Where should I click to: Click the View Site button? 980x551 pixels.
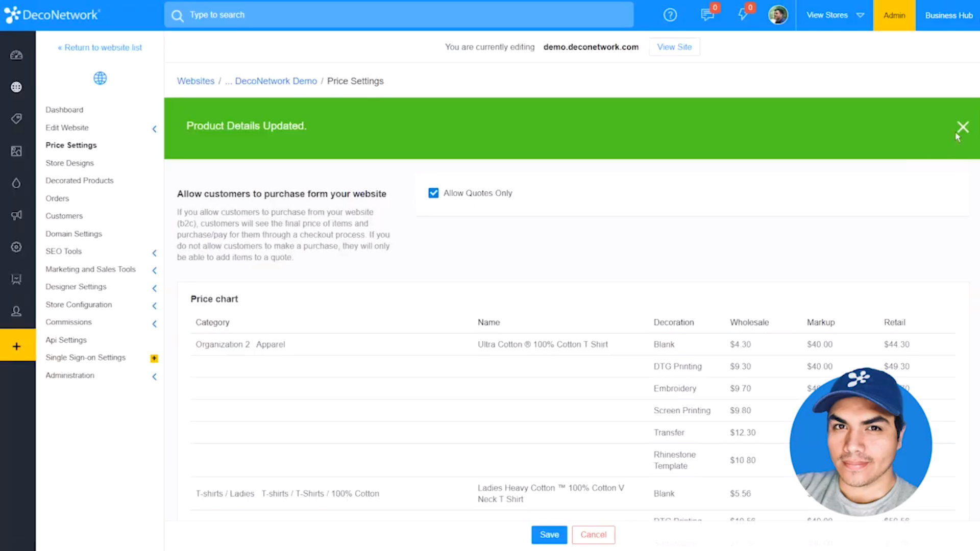pyautogui.click(x=674, y=46)
